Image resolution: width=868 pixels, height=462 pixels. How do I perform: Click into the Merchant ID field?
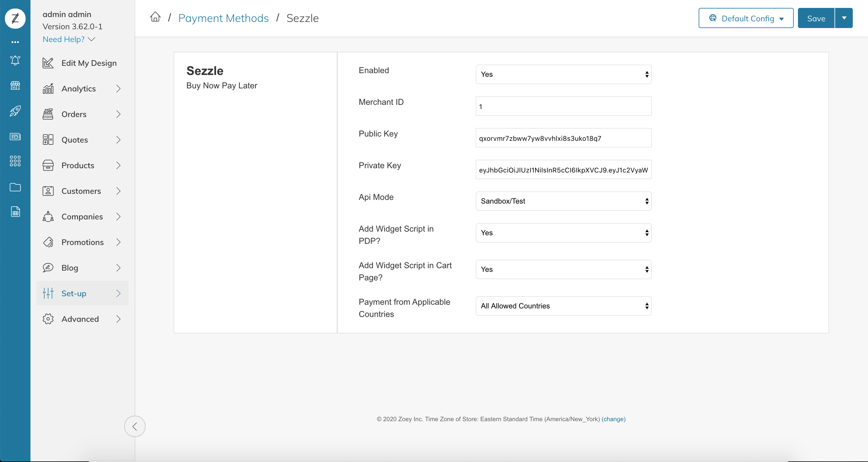pos(563,107)
